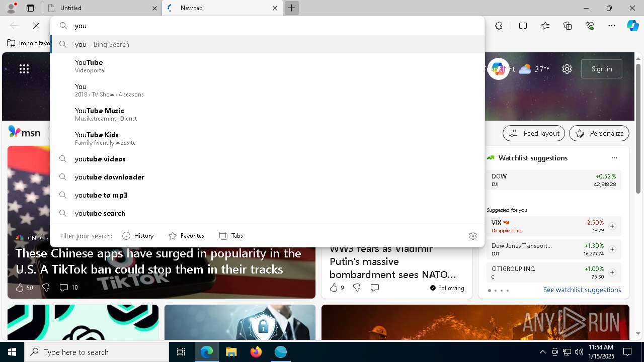Dislike the TikTok ban article
Image resolution: width=644 pixels, height=362 pixels.
pos(46,288)
